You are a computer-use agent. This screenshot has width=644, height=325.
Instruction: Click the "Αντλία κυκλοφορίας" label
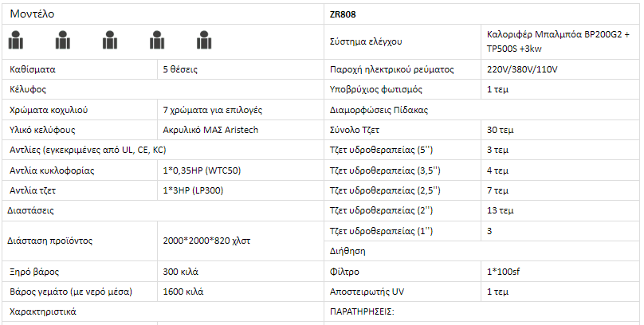coord(52,170)
